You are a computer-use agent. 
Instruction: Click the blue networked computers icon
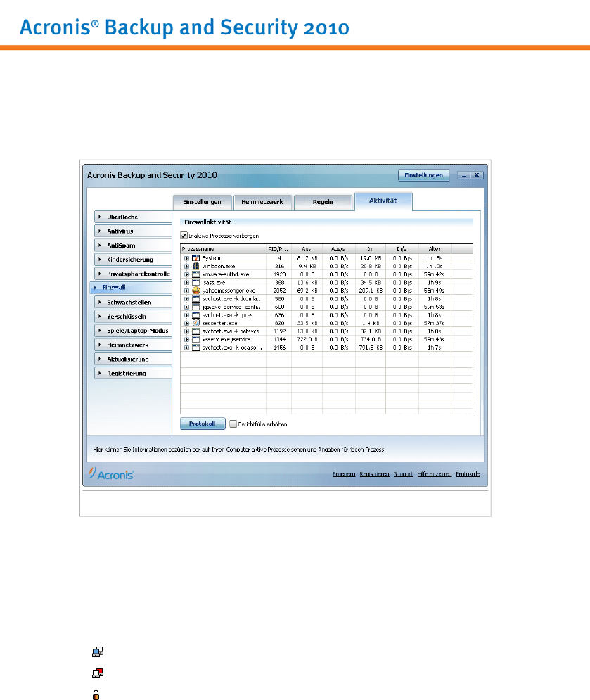coord(98,651)
